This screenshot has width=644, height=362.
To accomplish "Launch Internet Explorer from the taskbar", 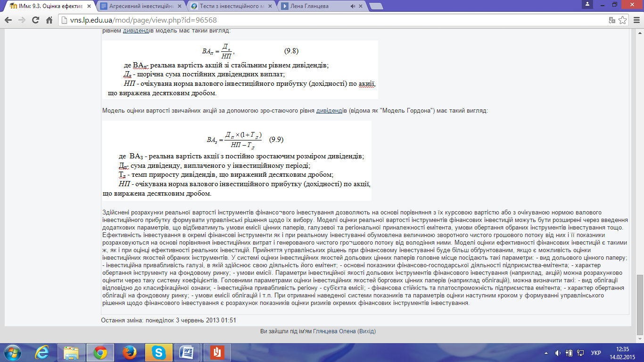I will [43, 352].
